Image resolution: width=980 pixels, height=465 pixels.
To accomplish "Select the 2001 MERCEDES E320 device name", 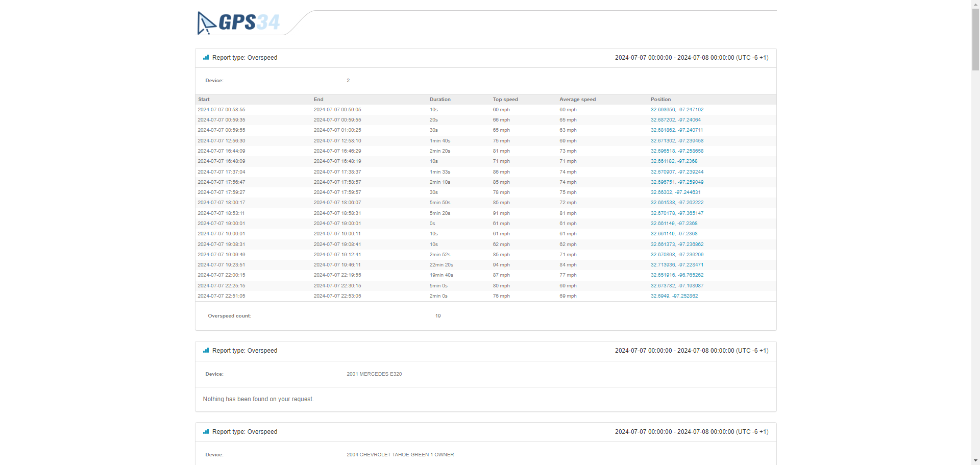I will click(x=374, y=374).
